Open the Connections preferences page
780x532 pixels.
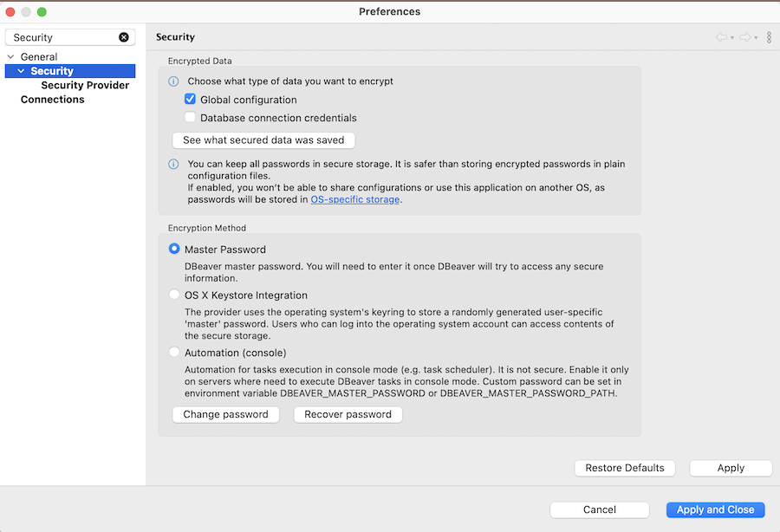[x=52, y=100]
